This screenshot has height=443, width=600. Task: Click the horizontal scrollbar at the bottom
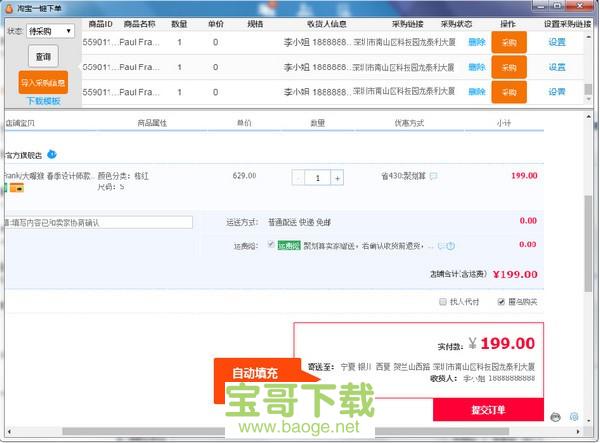click(x=285, y=431)
